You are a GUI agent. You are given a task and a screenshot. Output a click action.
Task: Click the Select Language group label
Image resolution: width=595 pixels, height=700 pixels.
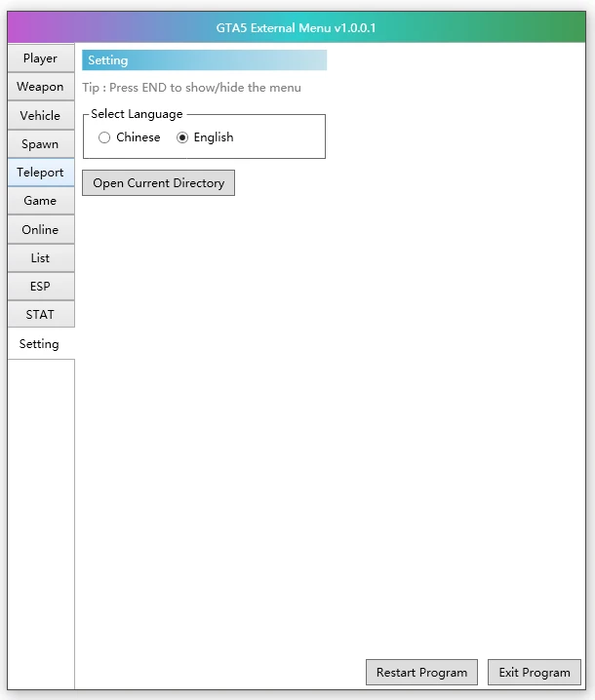(x=137, y=114)
